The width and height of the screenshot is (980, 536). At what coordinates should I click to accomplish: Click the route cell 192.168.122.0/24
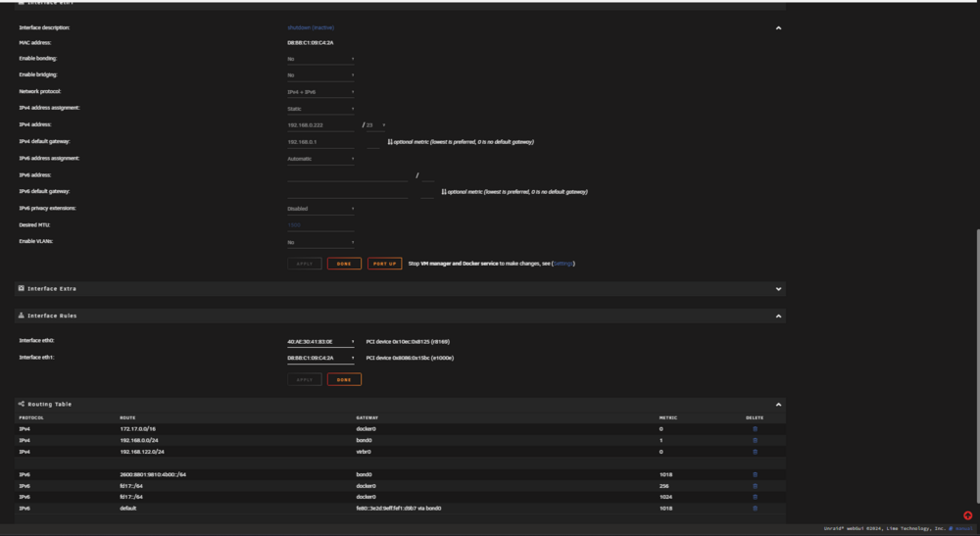142,452
